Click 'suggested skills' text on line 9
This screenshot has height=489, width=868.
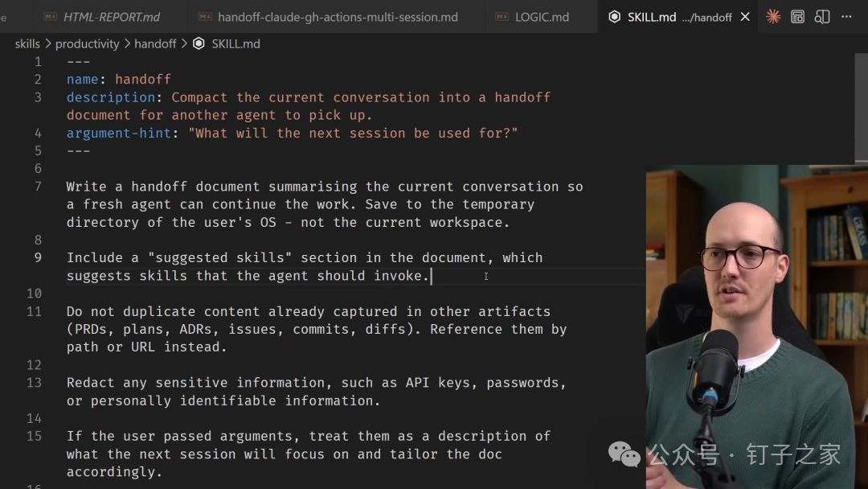(x=219, y=257)
